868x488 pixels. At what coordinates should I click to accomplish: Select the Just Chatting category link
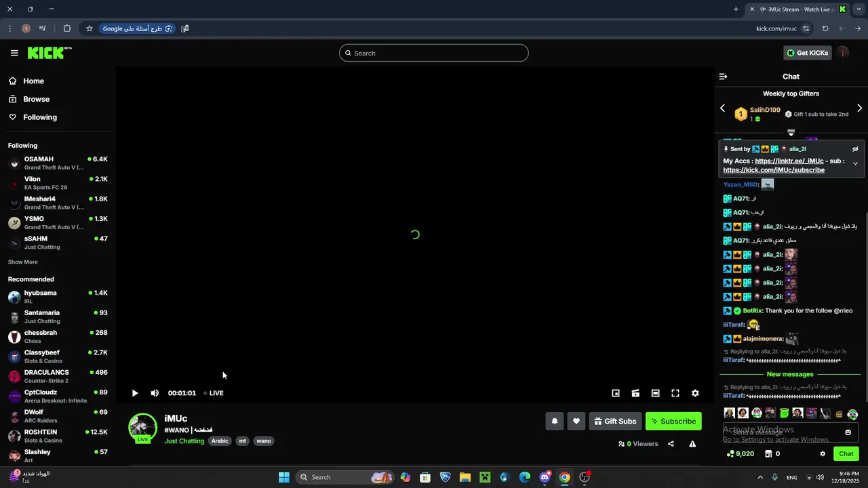pyautogui.click(x=184, y=441)
